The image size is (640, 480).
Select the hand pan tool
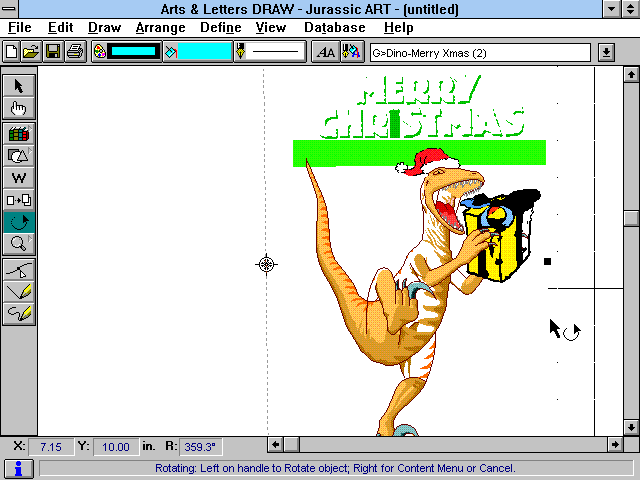(x=19, y=108)
